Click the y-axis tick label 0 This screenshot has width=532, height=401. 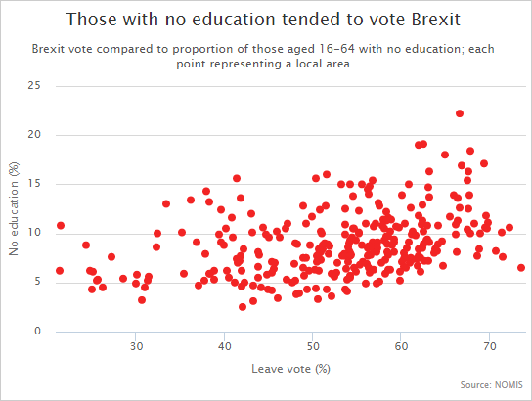37,331
